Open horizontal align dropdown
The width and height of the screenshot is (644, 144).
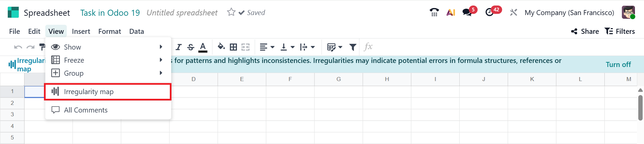click(267, 47)
